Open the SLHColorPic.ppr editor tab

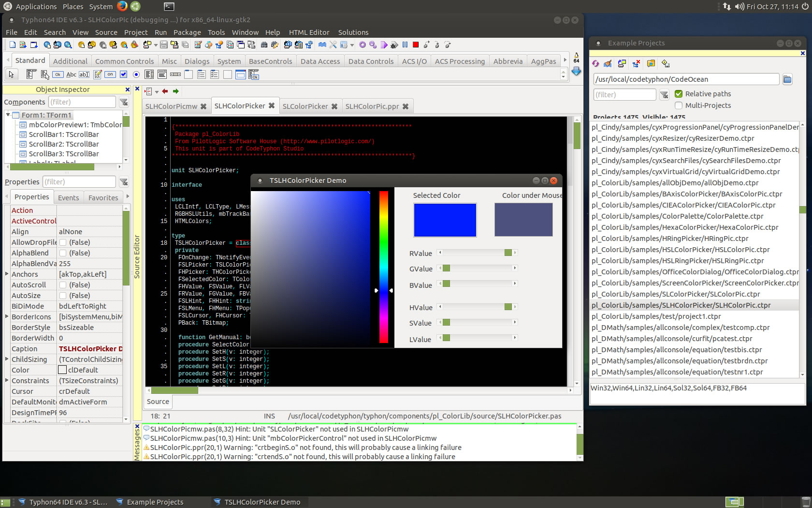[377, 106]
